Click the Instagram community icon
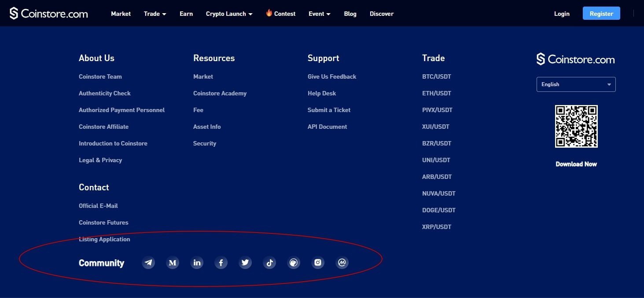 [x=318, y=263]
